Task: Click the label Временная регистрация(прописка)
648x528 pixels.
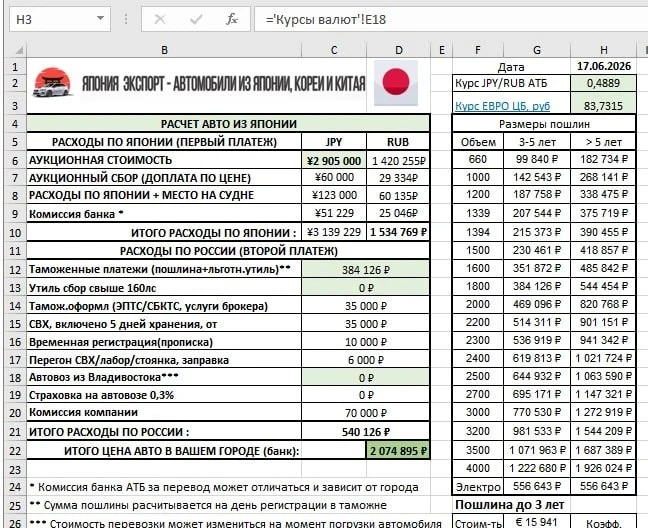Action: click(121, 342)
